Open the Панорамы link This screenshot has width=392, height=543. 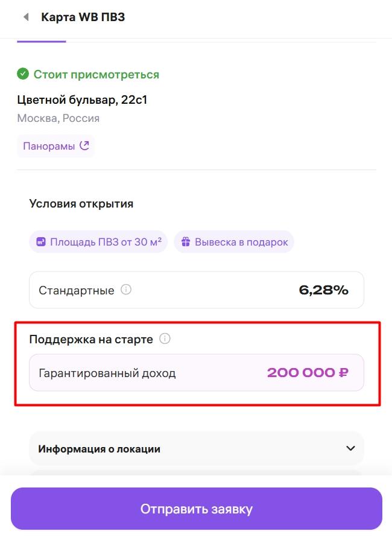(x=55, y=146)
